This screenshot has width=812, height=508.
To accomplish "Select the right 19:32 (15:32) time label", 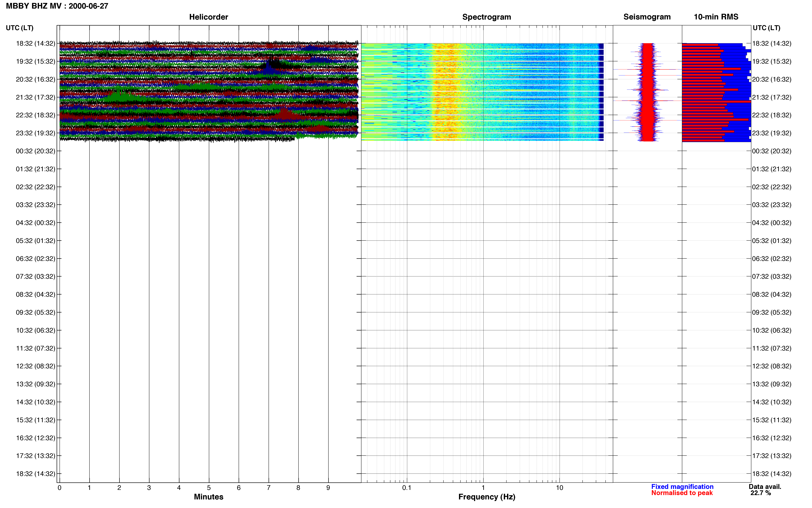I will click(x=772, y=61).
